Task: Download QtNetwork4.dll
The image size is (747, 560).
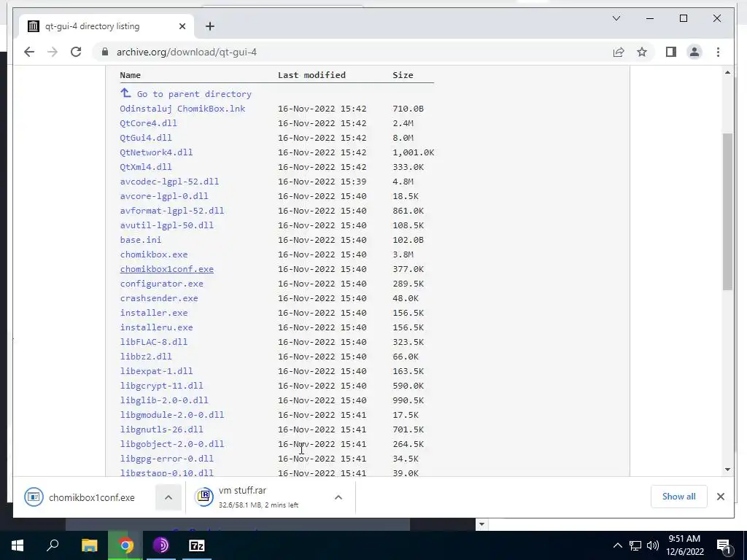Action: coord(156,152)
